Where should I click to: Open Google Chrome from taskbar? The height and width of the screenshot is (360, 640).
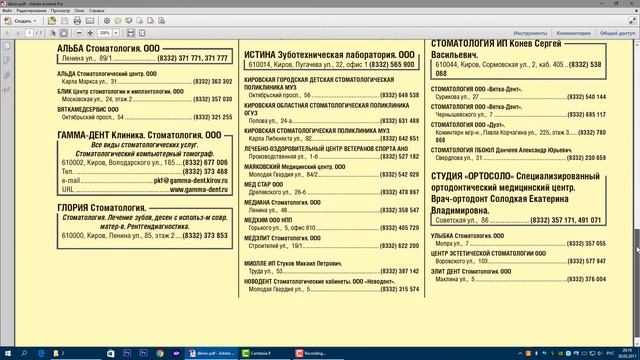[160, 353]
